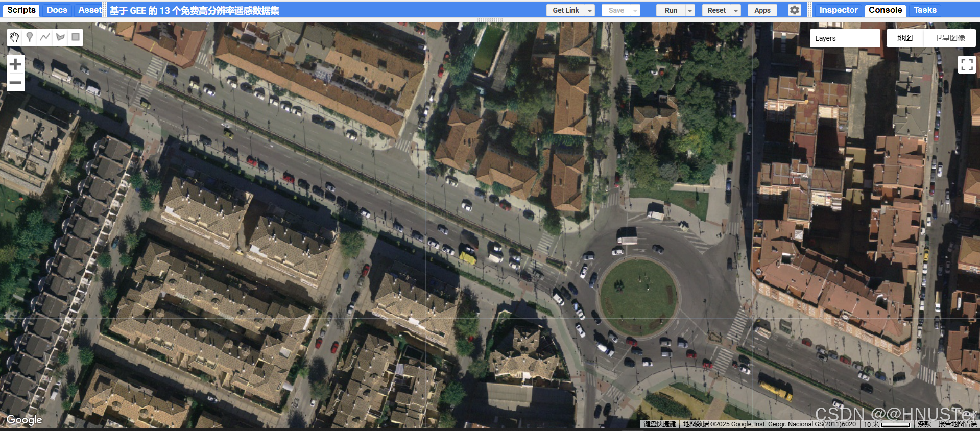Switch to the Assets tab
Image resolution: width=980 pixels, height=431 pixels.
(x=89, y=10)
